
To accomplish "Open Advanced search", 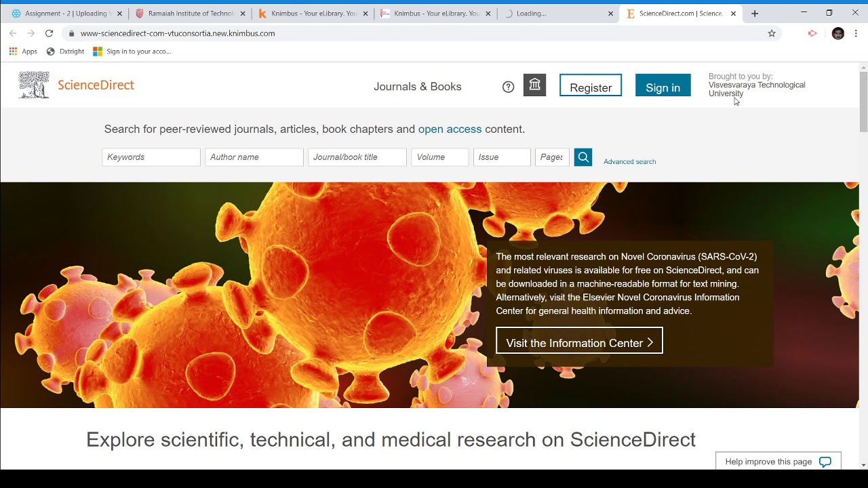I will click(x=630, y=162).
